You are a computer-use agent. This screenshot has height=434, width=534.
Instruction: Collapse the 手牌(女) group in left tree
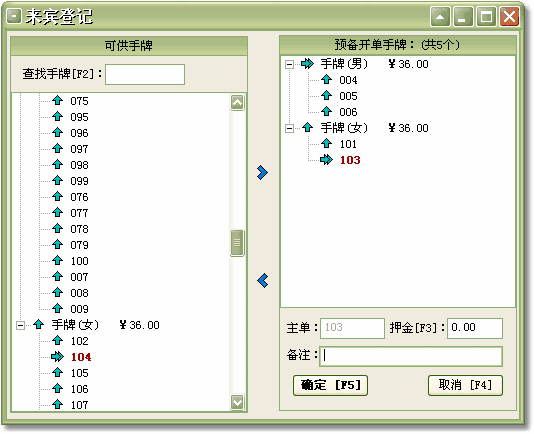tap(20, 325)
